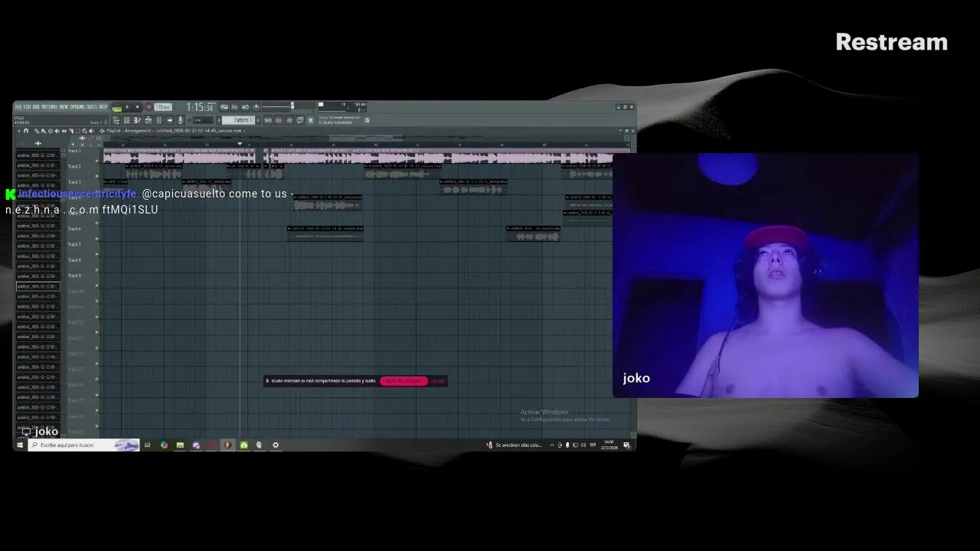Select the Draw pencil tool in playlist

[x=37, y=131]
